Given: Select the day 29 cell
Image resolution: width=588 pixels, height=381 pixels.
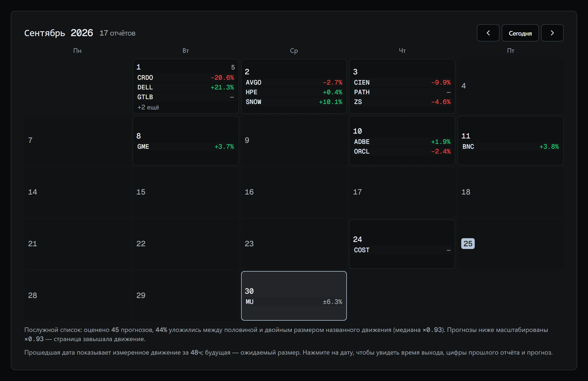Looking at the screenshot, I should [186, 296].
